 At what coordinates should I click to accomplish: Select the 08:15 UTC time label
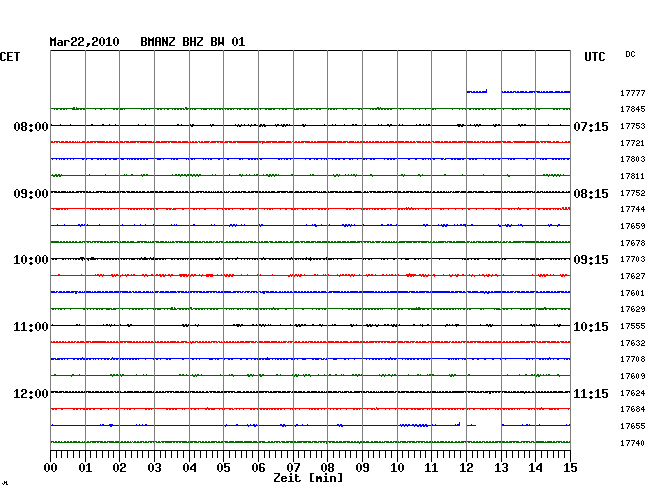click(591, 194)
